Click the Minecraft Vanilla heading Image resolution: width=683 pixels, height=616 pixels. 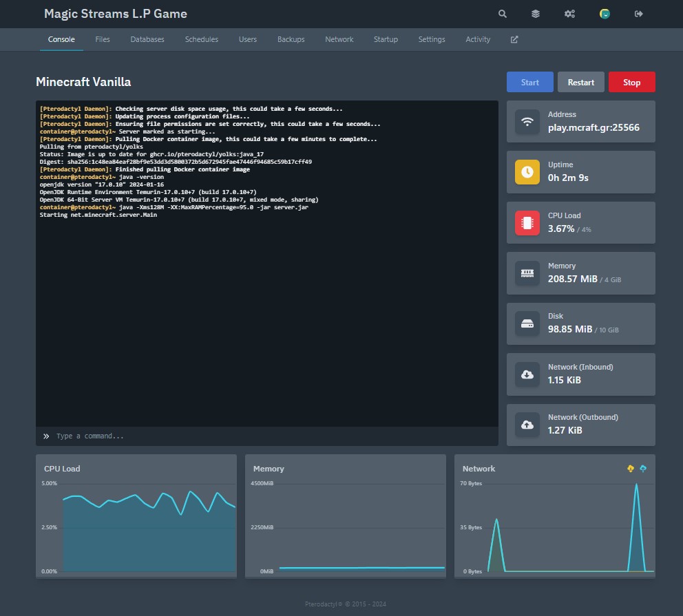pyautogui.click(x=83, y=82)
